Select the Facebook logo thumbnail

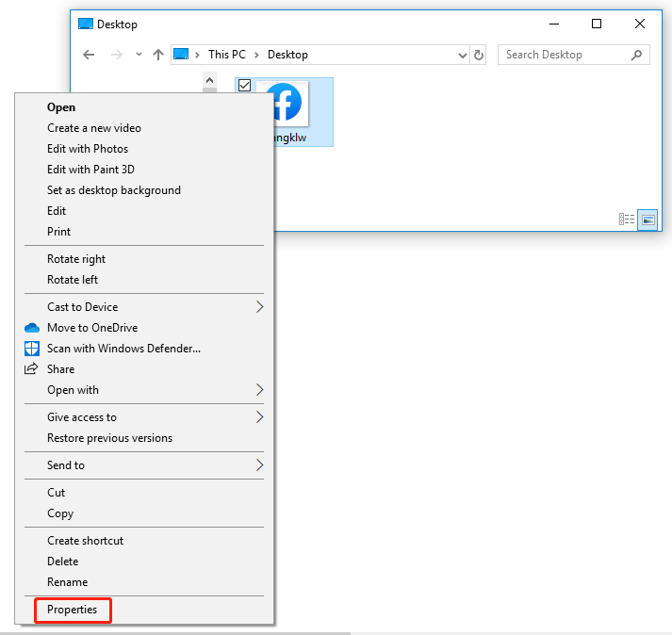click(x=287, y=103)
